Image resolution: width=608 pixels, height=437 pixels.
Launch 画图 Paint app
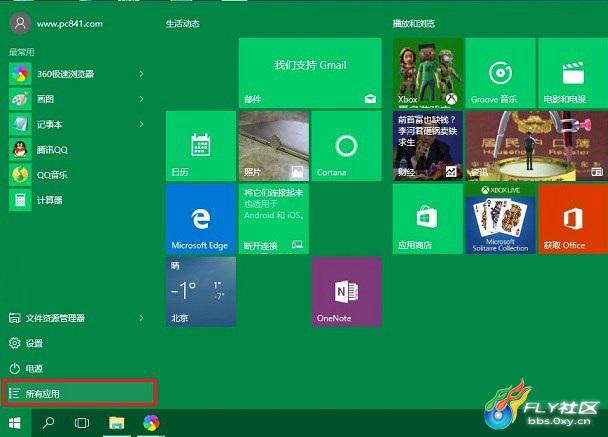pyautogui.click(x=76, y=99)
